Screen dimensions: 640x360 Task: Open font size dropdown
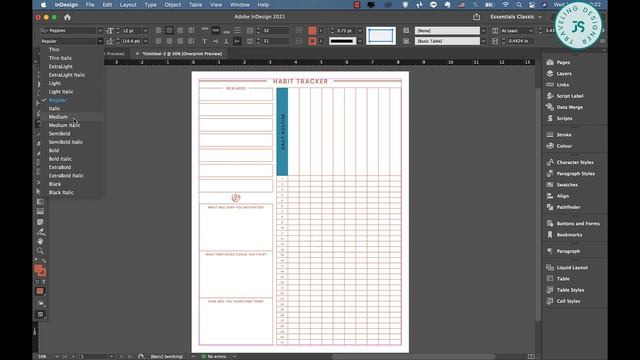(x=145, y=31)
